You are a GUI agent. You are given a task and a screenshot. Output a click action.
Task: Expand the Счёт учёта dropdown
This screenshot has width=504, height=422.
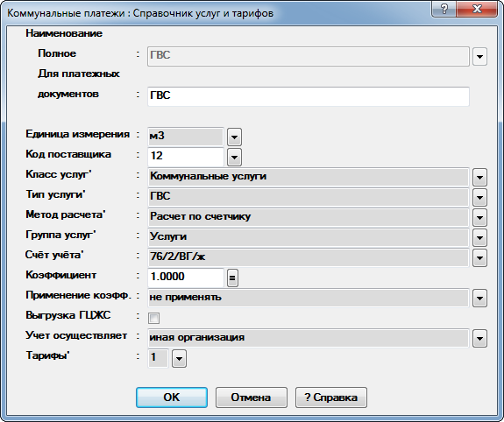click(479, 258)
